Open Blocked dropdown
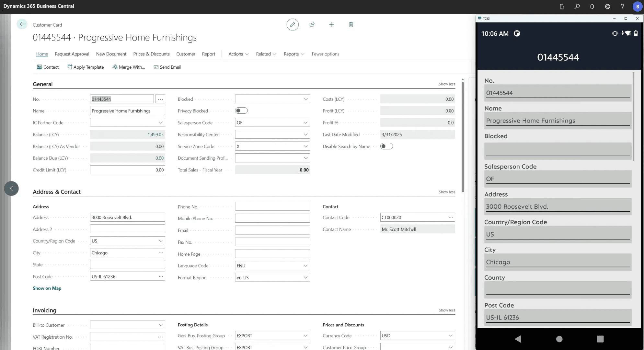Viewport: 644px width, 350px height. pos(305,99)
